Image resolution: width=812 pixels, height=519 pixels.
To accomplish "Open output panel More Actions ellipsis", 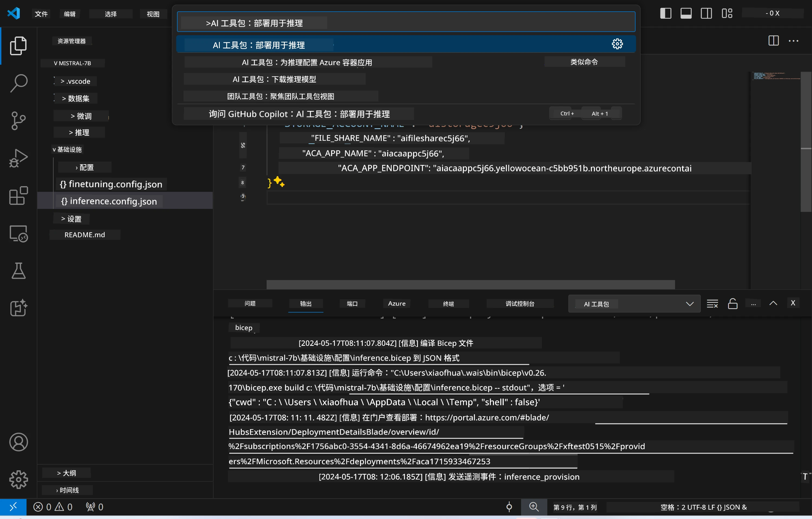I will pos(753,304).
